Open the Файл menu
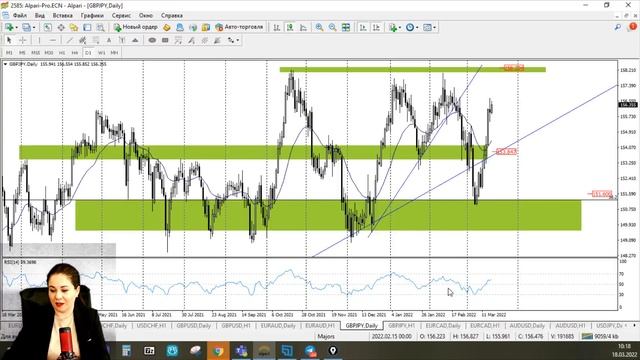 coord(20,16)
